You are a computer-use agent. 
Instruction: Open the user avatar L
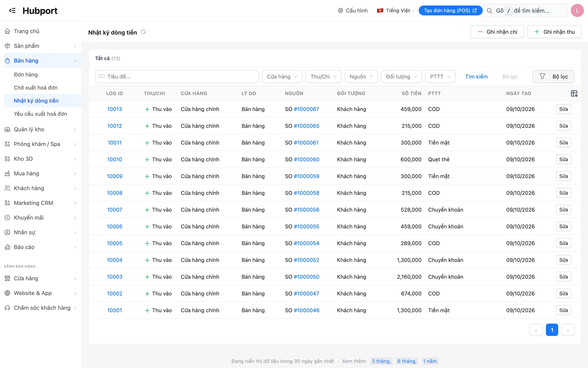click(x=577, y=11)
